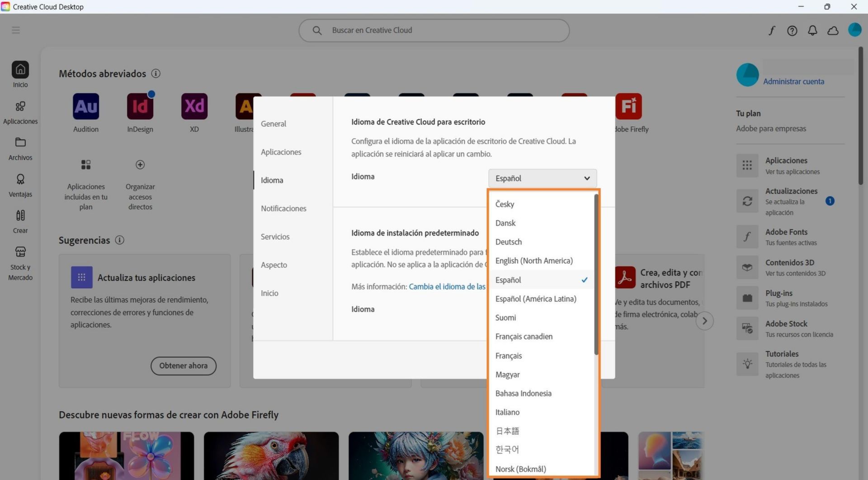Launch Audition app icon
Screen dimensions: 868x480
(86, 106)
